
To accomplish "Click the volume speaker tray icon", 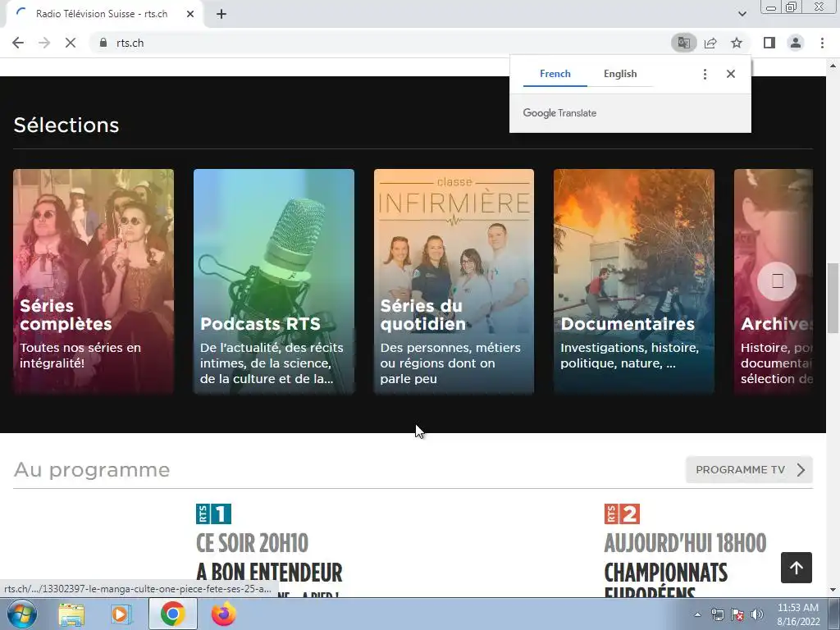I will coord(757,614).
